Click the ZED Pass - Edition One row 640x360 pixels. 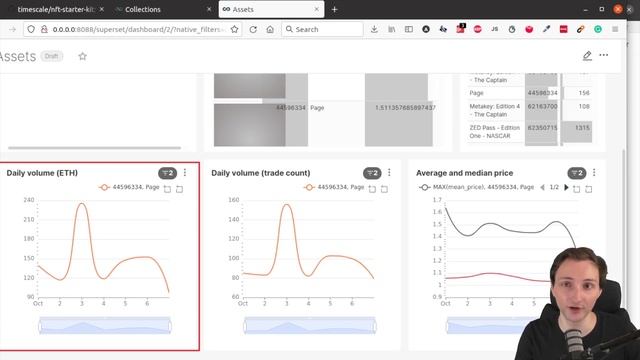click(529, 132)
